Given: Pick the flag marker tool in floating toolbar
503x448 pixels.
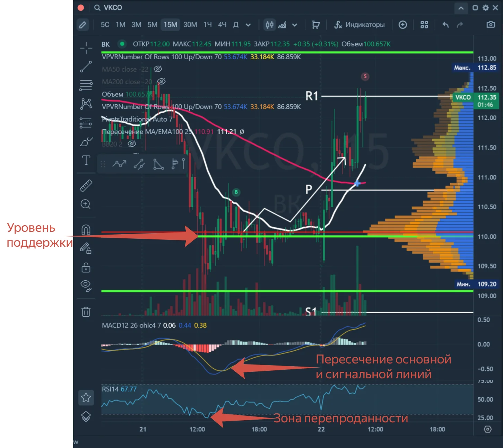Looking at the screenshot, I should (x=175, y=164).
